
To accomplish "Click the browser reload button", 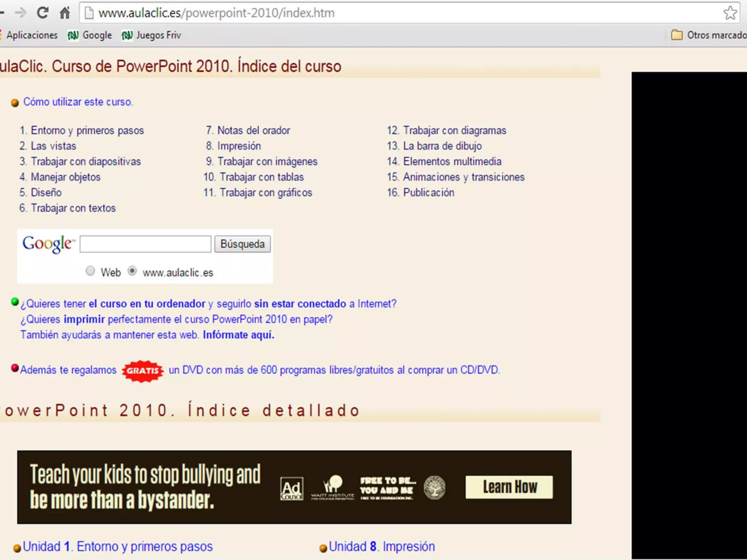I will 43,13.
